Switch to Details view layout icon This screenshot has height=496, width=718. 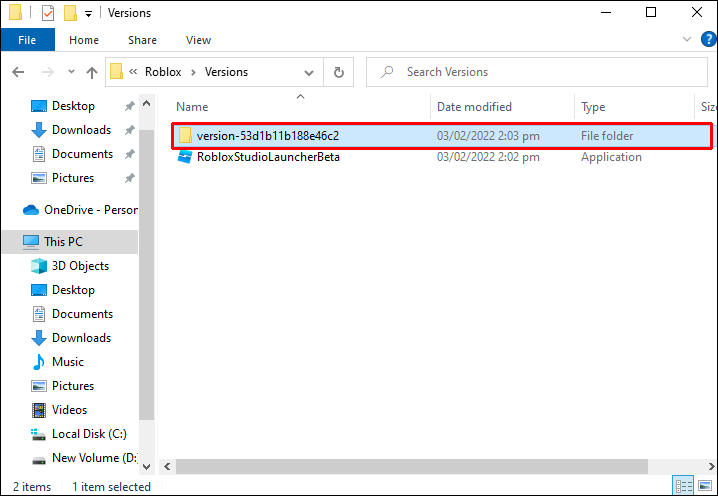(684, 486)
